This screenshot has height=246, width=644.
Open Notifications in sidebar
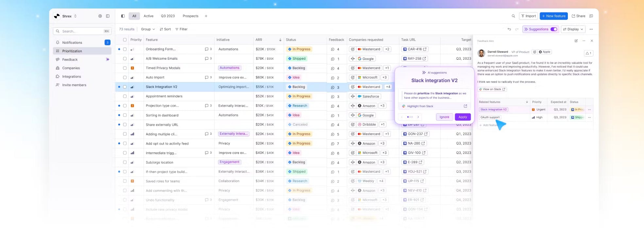(x=82, y=43)
